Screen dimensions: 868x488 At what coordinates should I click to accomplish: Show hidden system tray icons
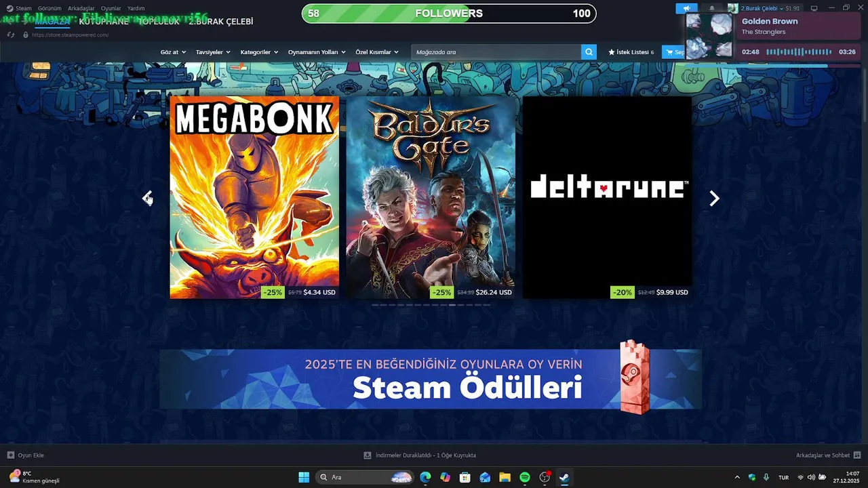coord(737,477)
